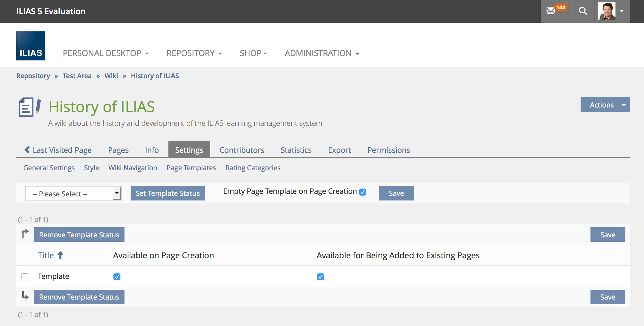This screenshot has height=326, width=644.
Task: Click Set Template Status button
Action: coord(168,194)
